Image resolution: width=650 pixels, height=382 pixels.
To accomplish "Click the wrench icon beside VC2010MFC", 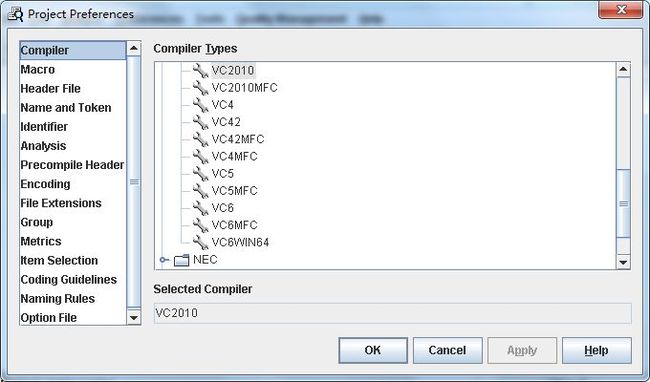I will click(201, 88).
